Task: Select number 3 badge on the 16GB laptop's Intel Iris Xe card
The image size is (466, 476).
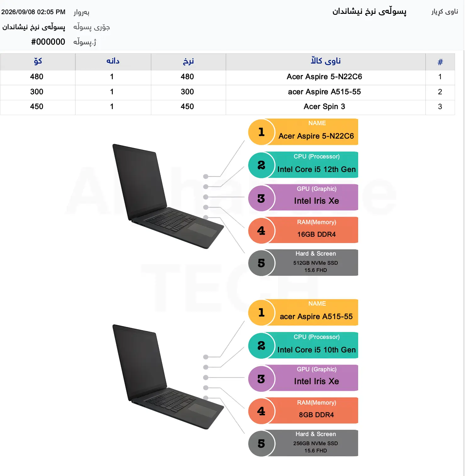Action: [261, 198]
